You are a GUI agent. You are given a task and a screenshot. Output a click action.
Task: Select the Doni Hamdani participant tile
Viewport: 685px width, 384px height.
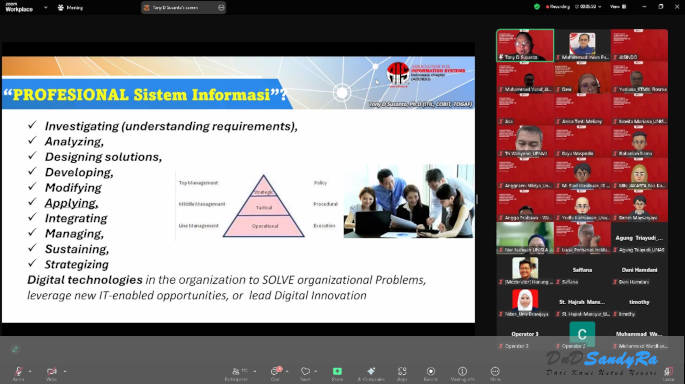point(639,271)
